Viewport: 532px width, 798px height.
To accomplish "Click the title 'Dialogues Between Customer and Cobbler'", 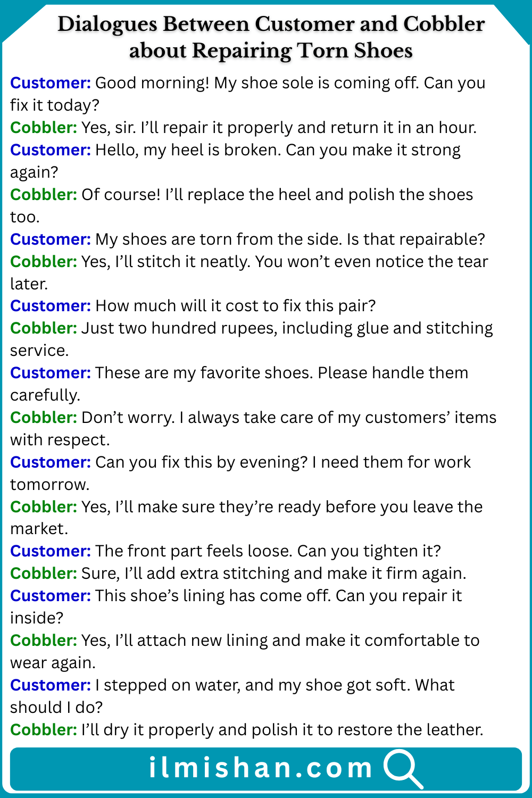I will (x=271, y=24).
